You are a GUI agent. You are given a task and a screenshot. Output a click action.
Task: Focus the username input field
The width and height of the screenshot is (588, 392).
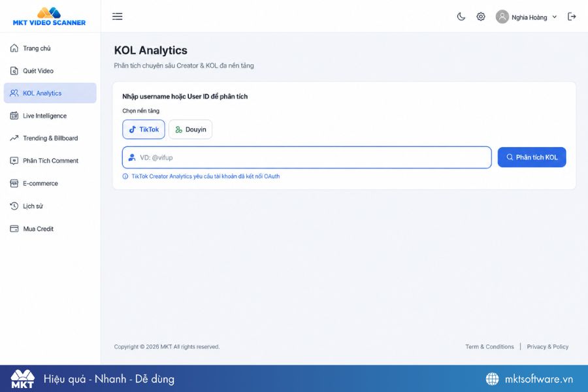pyautogui.click(x=307, y=157)
